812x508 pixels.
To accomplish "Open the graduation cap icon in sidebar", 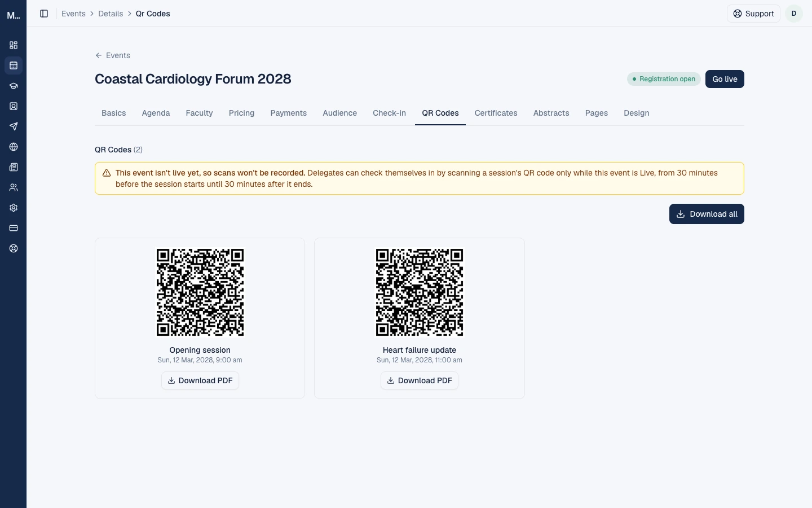I will pos(14,86).
